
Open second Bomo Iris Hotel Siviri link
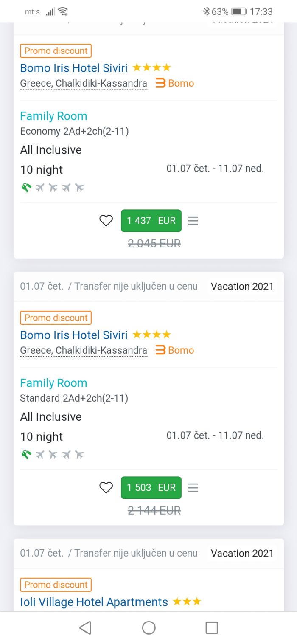pyautogui.click(x=74, y=335)
